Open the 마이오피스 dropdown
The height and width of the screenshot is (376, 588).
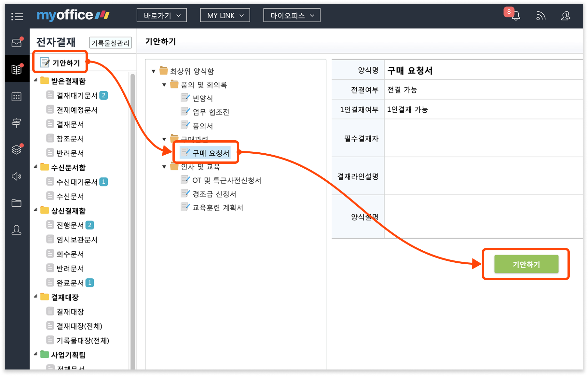tap(292, 15)
